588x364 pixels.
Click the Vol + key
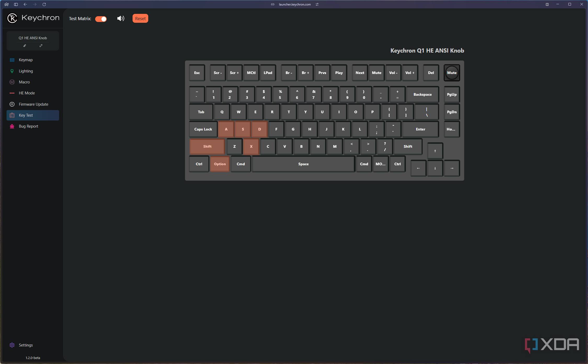[x=410, y=73]
